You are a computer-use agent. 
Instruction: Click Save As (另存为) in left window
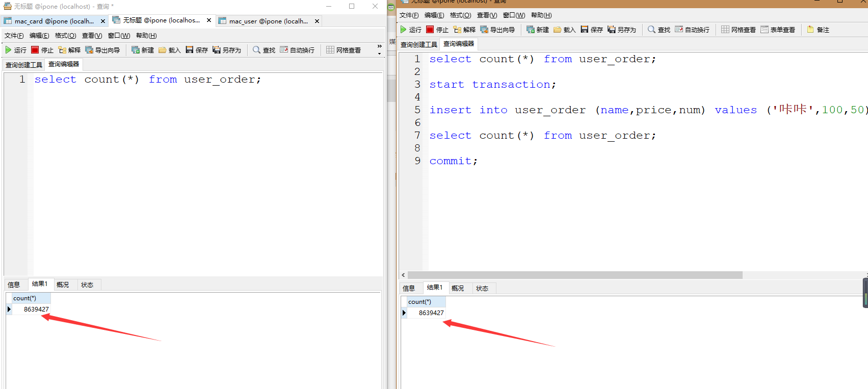click(227, 50)
